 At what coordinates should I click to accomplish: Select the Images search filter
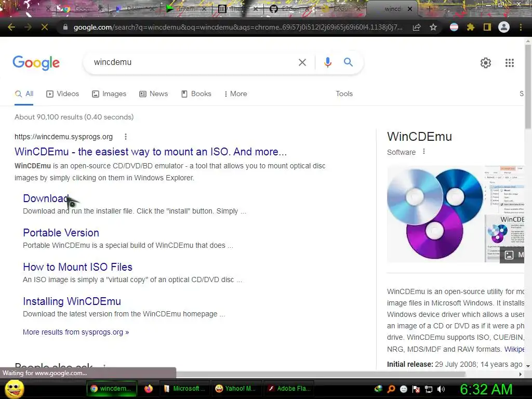click(x=109, y=94)
